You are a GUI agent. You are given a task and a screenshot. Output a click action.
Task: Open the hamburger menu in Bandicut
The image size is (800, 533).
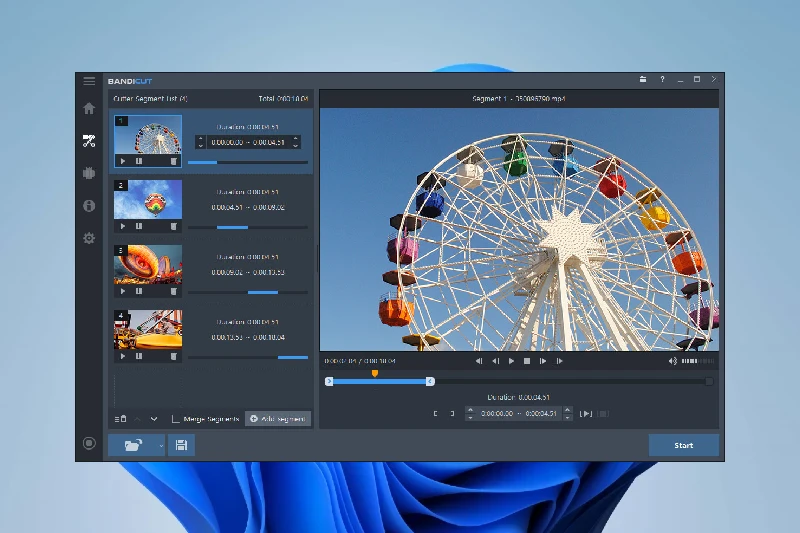click(x=89, y=81)
